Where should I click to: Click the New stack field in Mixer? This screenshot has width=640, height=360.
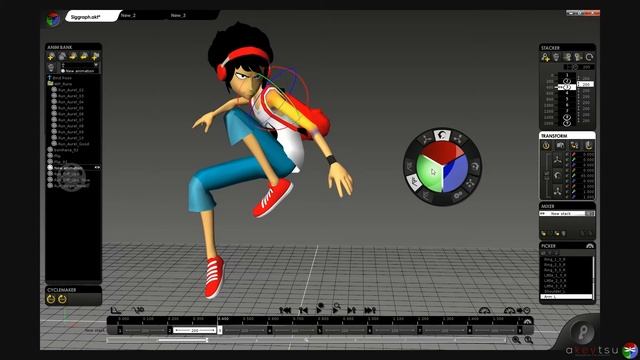point(562,213)
